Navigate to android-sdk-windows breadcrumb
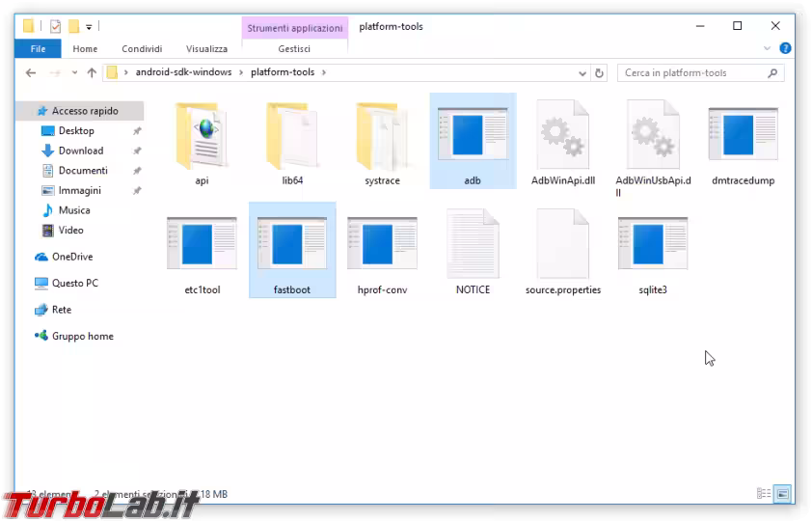Viewport: 812px width, 521px height. click(x=184, y=72)
